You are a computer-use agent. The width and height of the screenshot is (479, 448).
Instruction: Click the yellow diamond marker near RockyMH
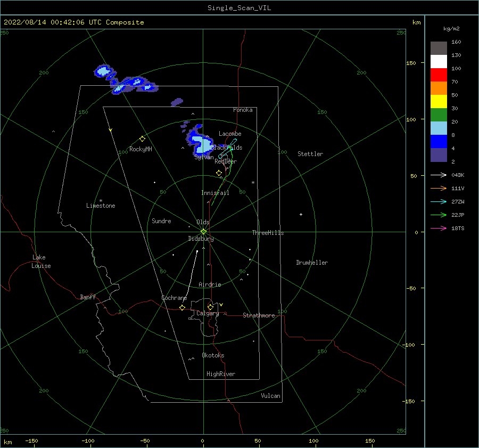click(x=142, y=139)
